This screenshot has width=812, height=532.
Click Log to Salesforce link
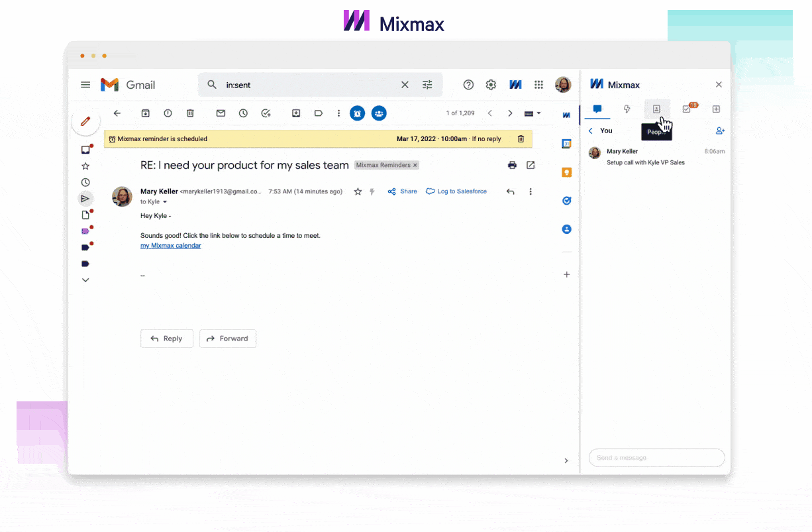point(456,191)
